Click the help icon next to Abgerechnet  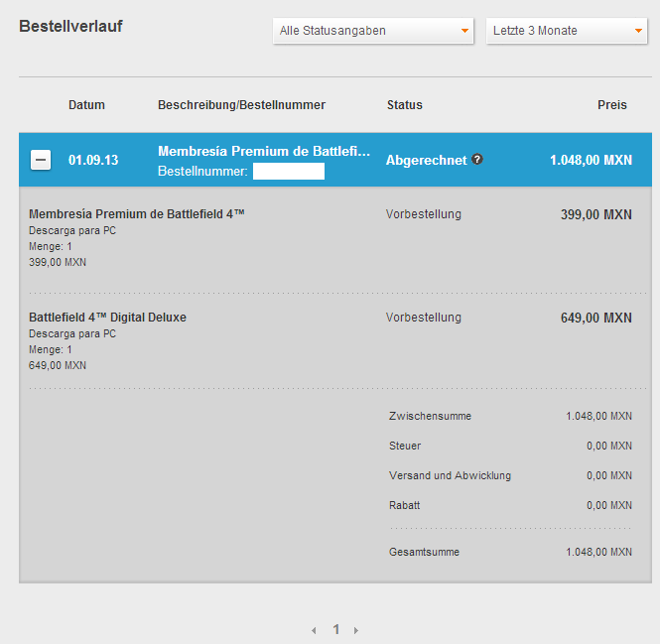coord(477,160)
